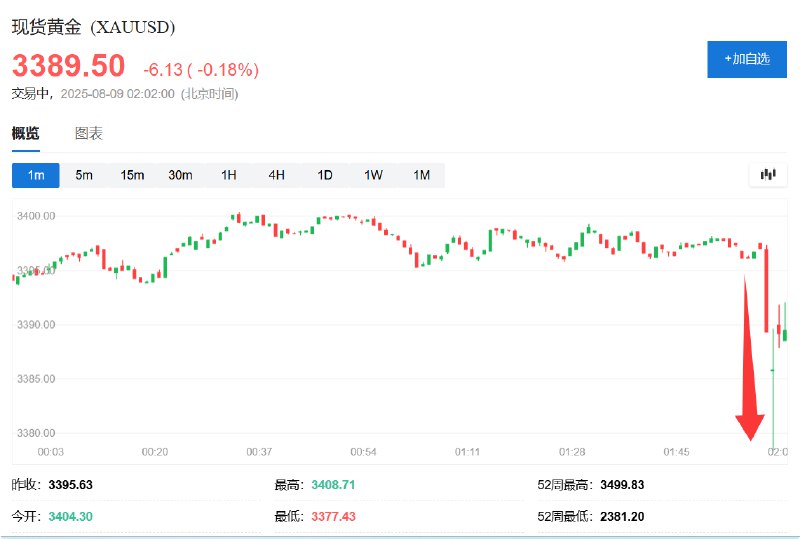Screen dimensions: 800x539
Task: Switch chart to 1D interval
Action: point(325,175)
